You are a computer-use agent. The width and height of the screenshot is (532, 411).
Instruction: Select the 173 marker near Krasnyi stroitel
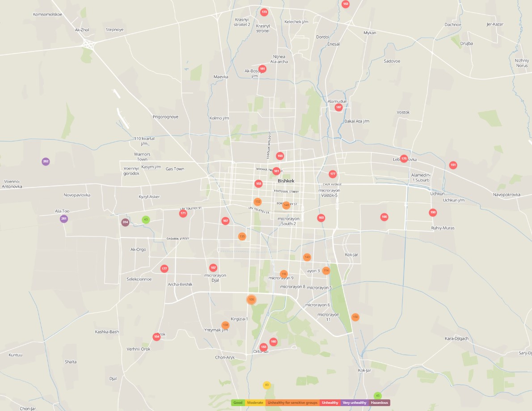click(264, 12)
